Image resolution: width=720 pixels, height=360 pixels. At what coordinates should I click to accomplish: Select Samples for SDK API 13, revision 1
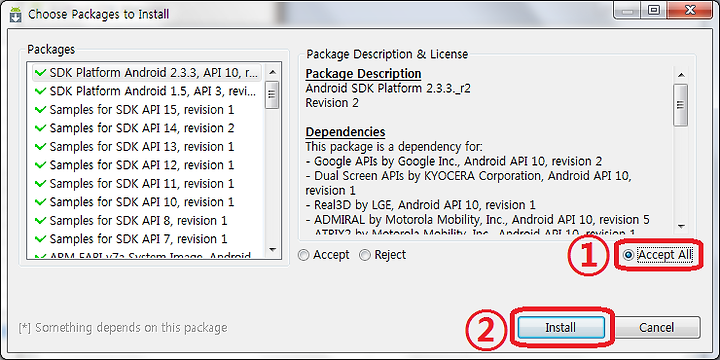click(x=147, y=146)
